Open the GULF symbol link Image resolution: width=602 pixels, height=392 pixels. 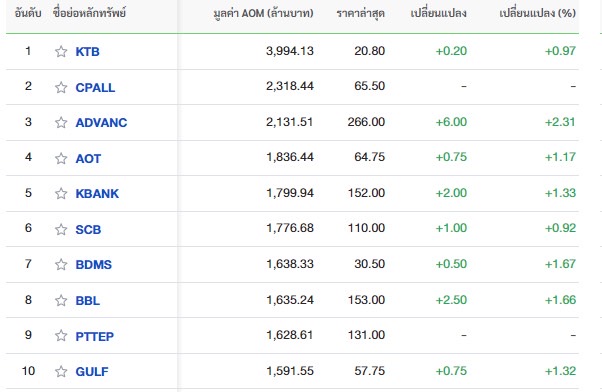point(92,372)
